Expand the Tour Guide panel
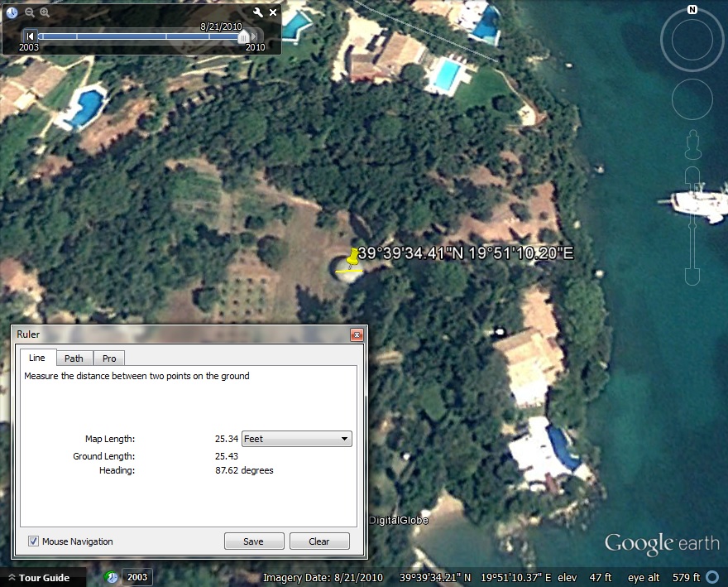728x587 pixels. click(x=43, y=578)
